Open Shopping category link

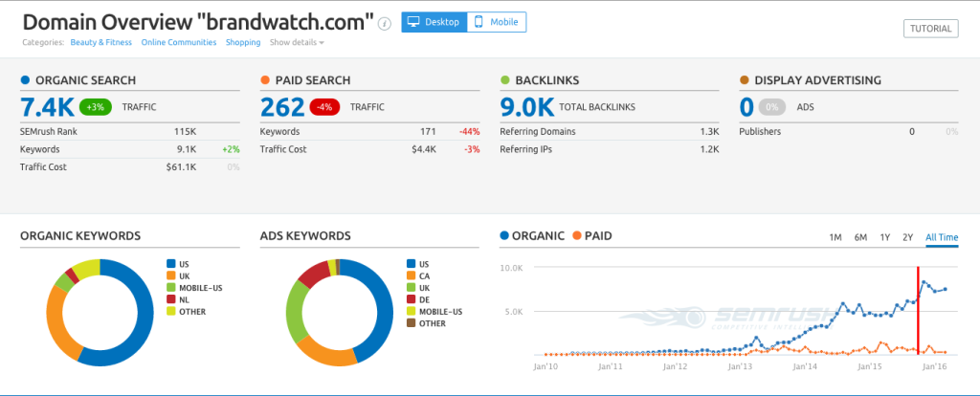coord(243,42)
